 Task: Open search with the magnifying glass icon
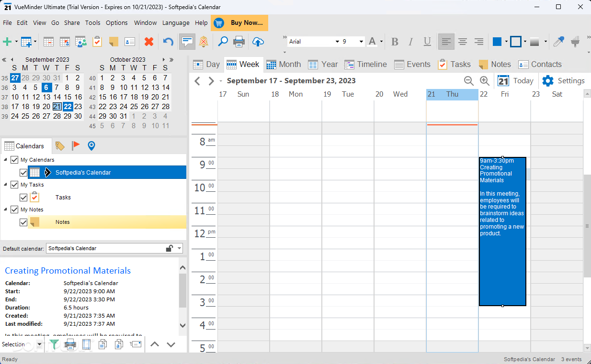point(223,42)
